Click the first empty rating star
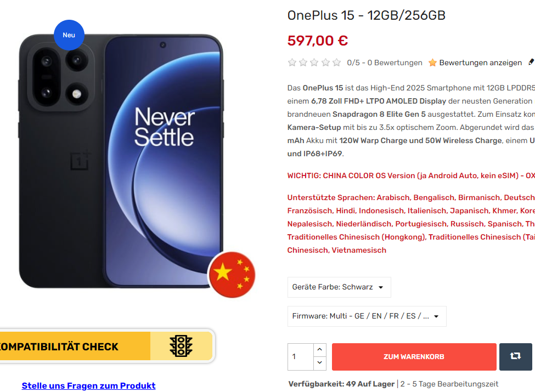The height and width of the screenshot is (392, 535). click(292, 63)
